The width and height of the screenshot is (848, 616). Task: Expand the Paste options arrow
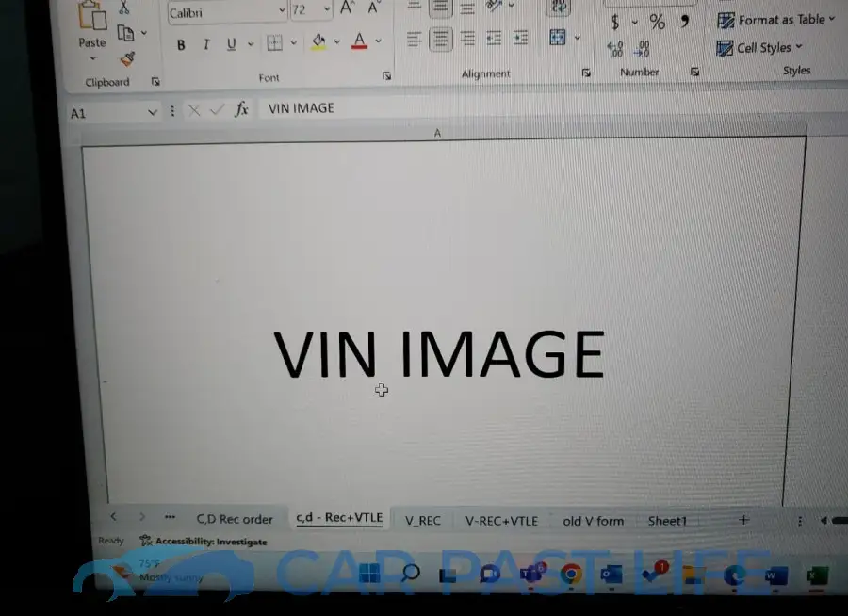coord(92,57)
